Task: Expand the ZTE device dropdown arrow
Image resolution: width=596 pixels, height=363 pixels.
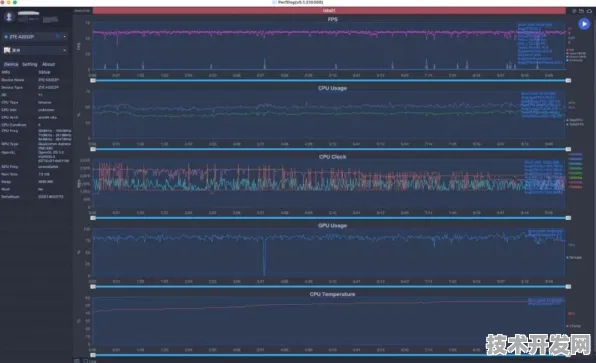Action: point(65,37)
